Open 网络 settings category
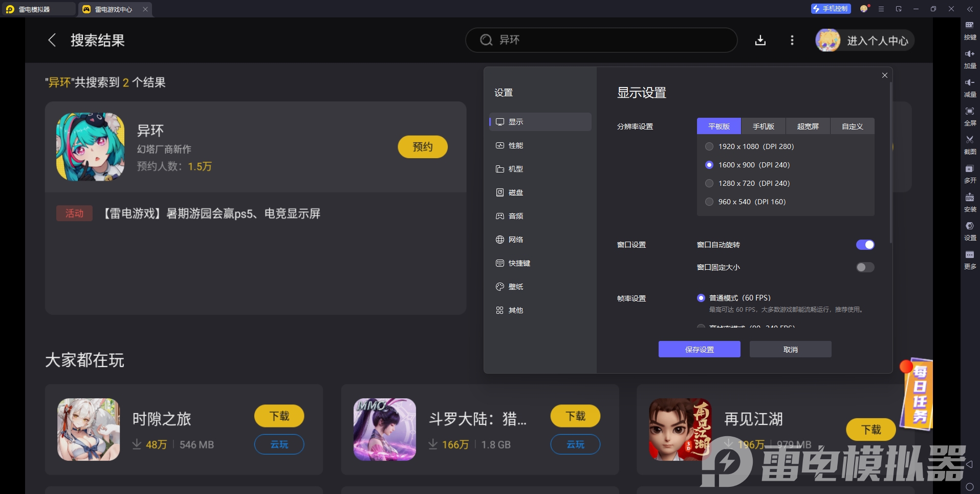This screenshot has width=980, height=494. coord(540,240)
